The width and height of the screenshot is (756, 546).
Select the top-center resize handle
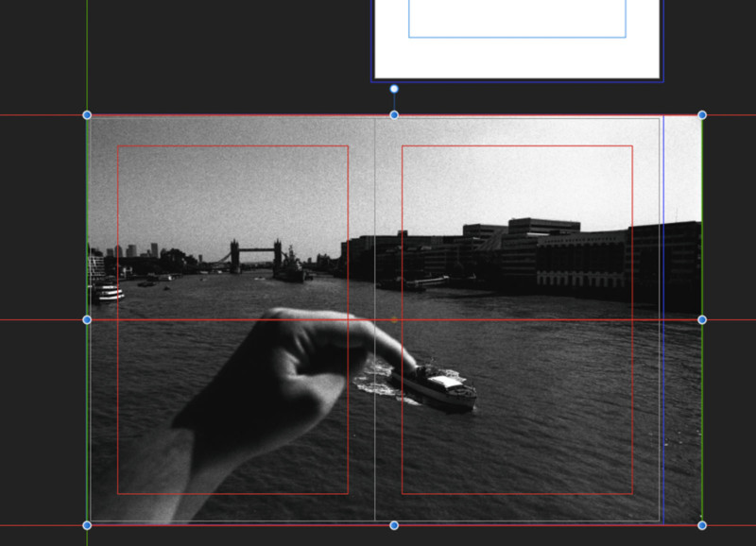(394, 115)
